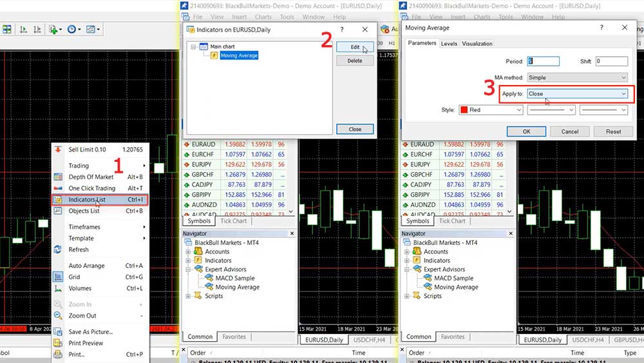
Task: Toggle Auto Arrange in the context menu
Action: click(x=100, y=266)
